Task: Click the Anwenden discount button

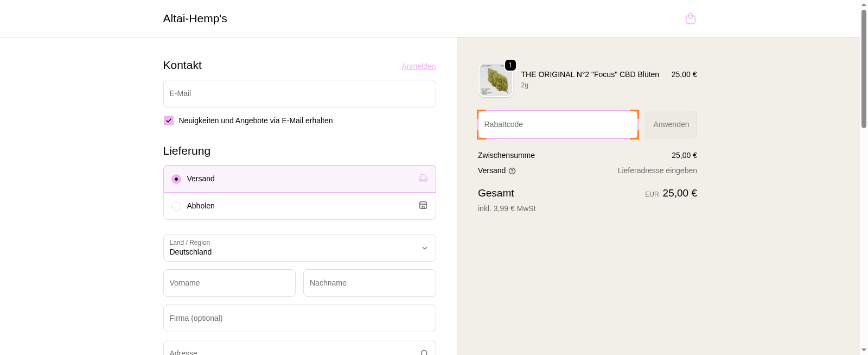Action: tap(671, 124)
